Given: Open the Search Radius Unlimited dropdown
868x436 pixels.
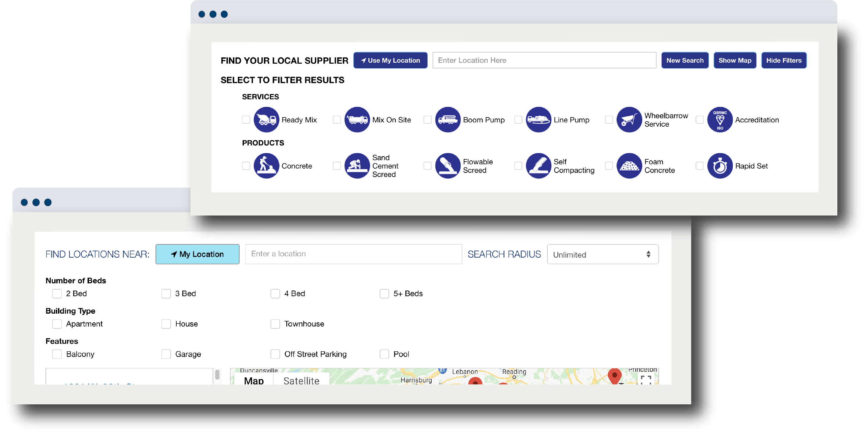Looking at the screenshot, I should coord(602,254).
